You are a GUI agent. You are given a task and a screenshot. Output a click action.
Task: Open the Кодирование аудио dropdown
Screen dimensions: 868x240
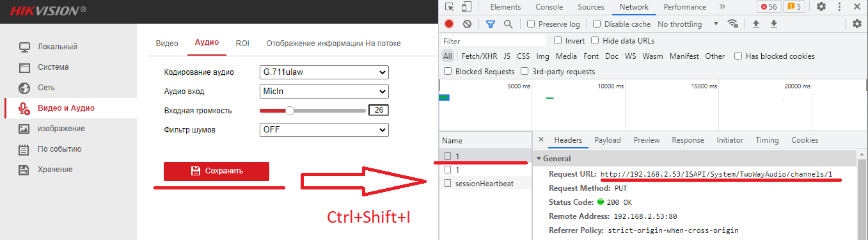pos(324,72)
